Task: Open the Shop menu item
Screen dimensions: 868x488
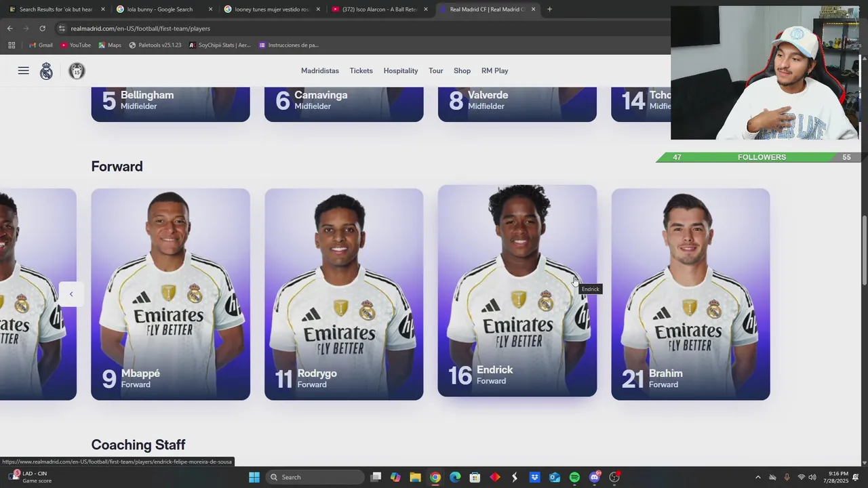Action: (462, 70)
